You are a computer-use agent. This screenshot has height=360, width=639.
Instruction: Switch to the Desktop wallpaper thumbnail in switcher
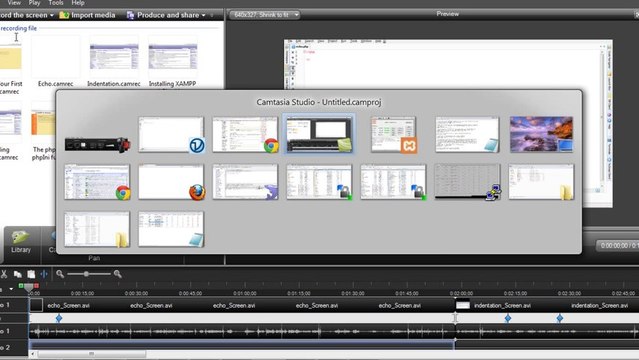(x=541, y=134)
